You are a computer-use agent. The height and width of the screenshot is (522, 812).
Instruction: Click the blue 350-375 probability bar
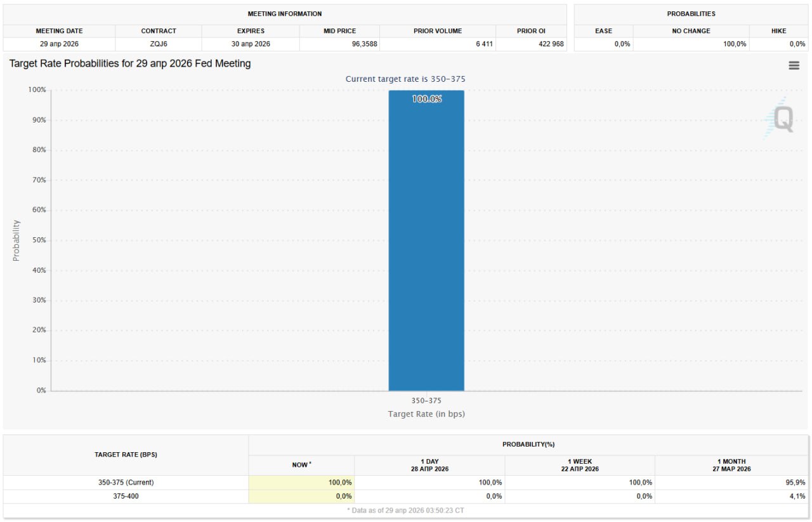426,241
